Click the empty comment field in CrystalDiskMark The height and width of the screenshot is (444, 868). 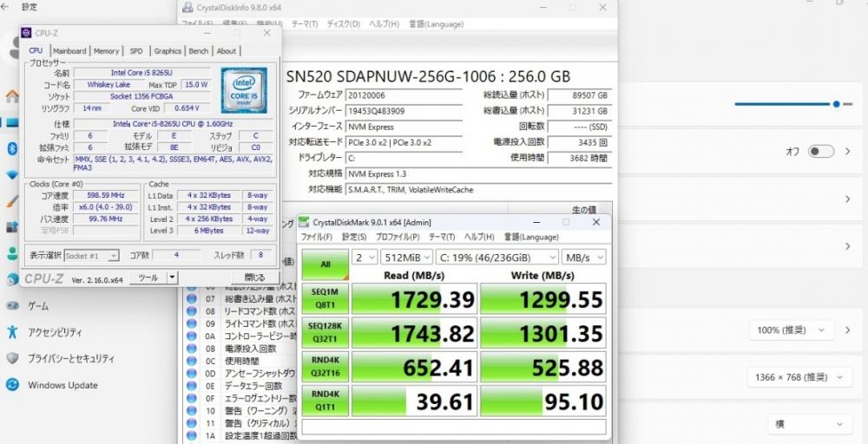coord(454,427)
